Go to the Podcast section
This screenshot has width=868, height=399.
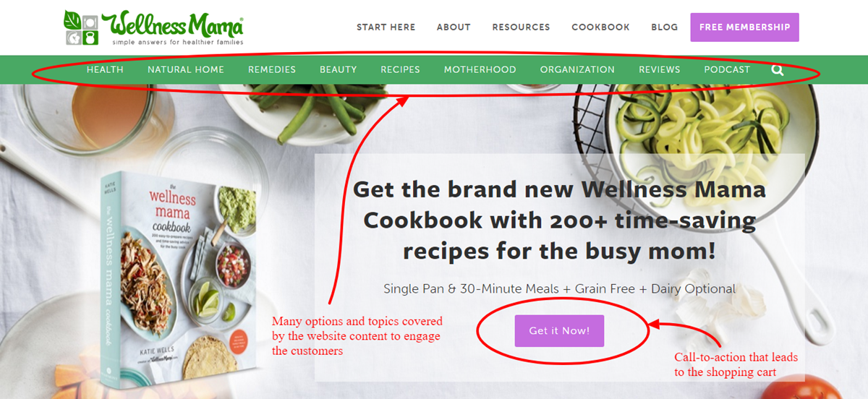tap(727, 70)
